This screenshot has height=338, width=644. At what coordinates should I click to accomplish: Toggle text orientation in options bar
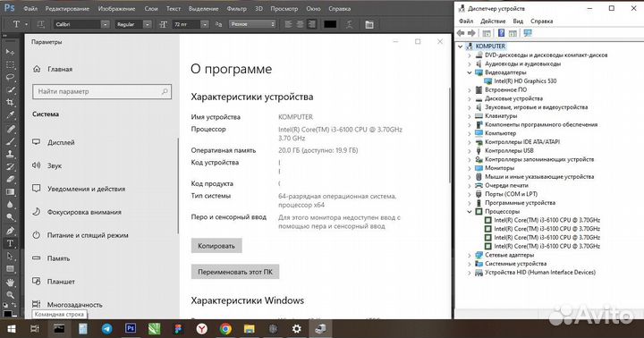[40, 24]
